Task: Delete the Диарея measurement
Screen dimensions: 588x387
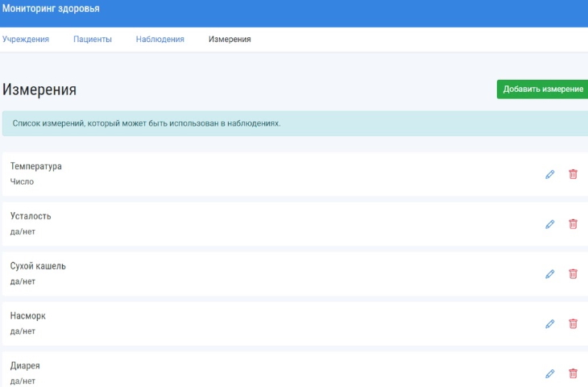Action: click(573, 373)
